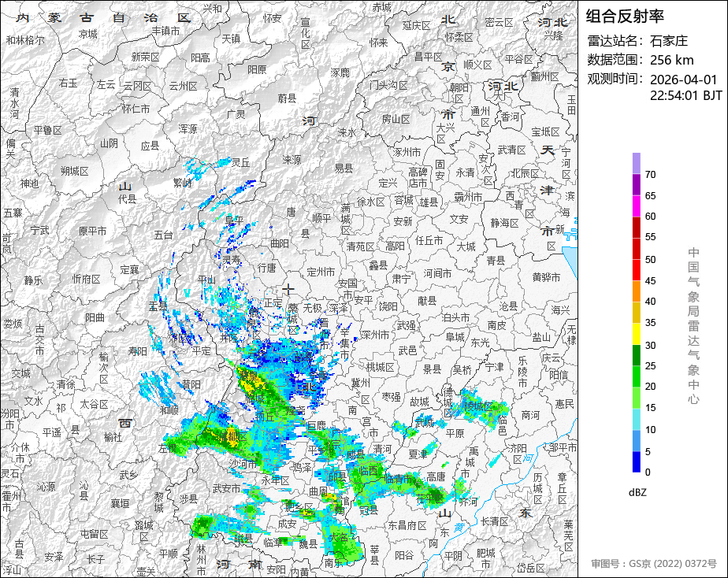This screenshot has width=728, height=578.
Task: Click the 陵城区 map label
Action: pyautogui.click(x=478, y=406)
